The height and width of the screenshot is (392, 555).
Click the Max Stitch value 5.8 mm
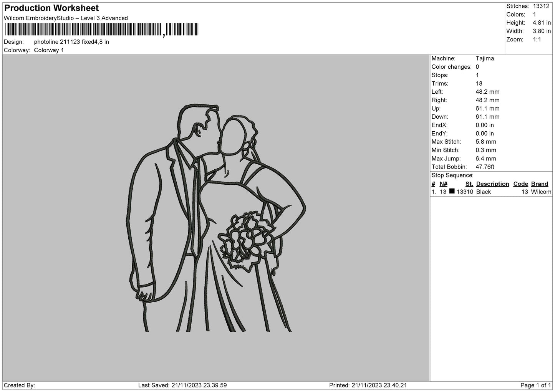tap(486, 142)
